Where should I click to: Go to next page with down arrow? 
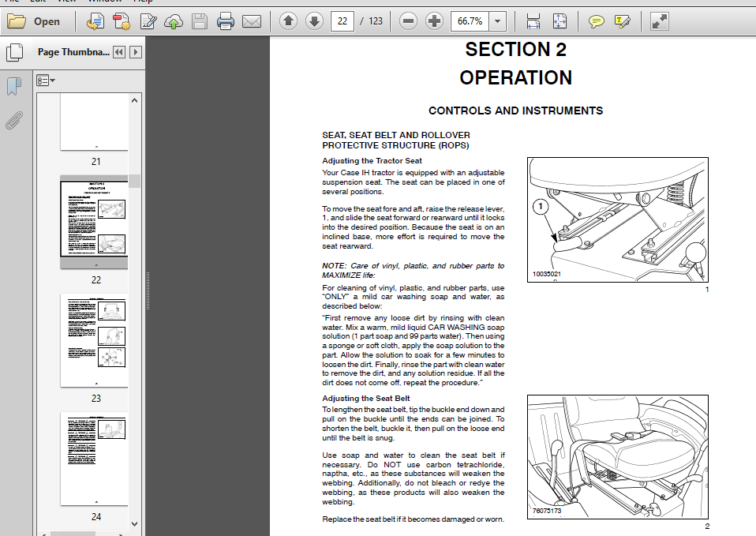[x=314, y=21]
